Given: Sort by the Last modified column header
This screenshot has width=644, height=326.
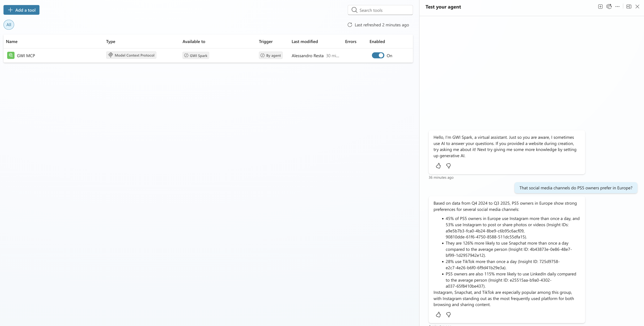Looking at the screenshot, I should coord(305,41).
